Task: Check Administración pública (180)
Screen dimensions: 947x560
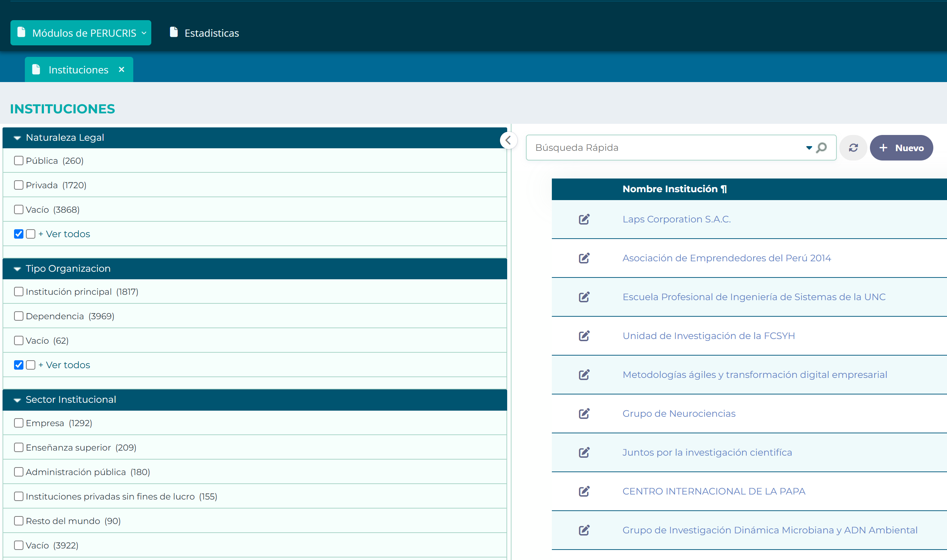Action: [x=18, y=472]
